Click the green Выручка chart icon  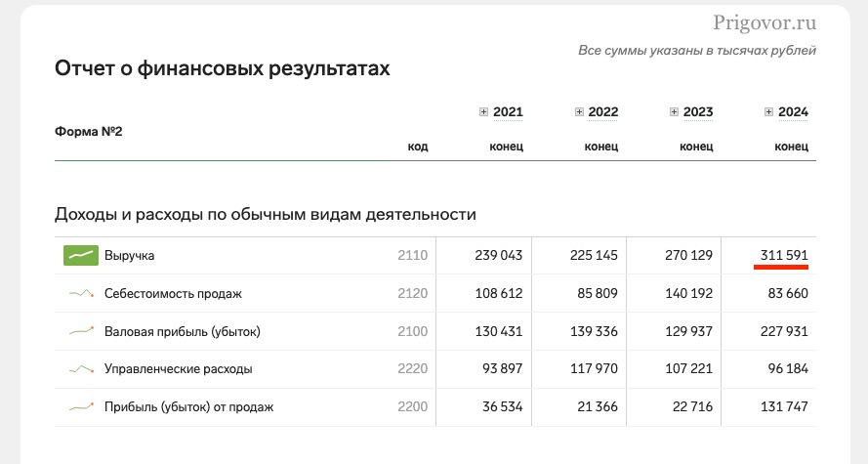(x=80, y=256)
